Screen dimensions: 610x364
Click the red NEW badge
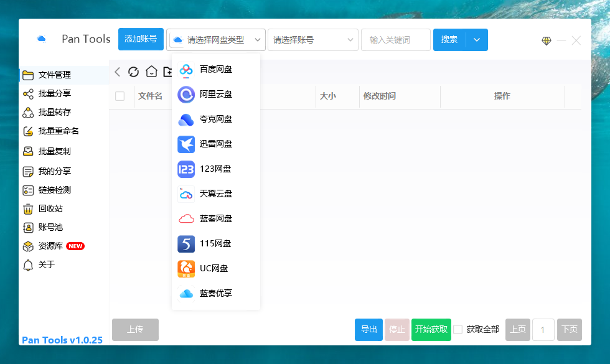point(75,246)
